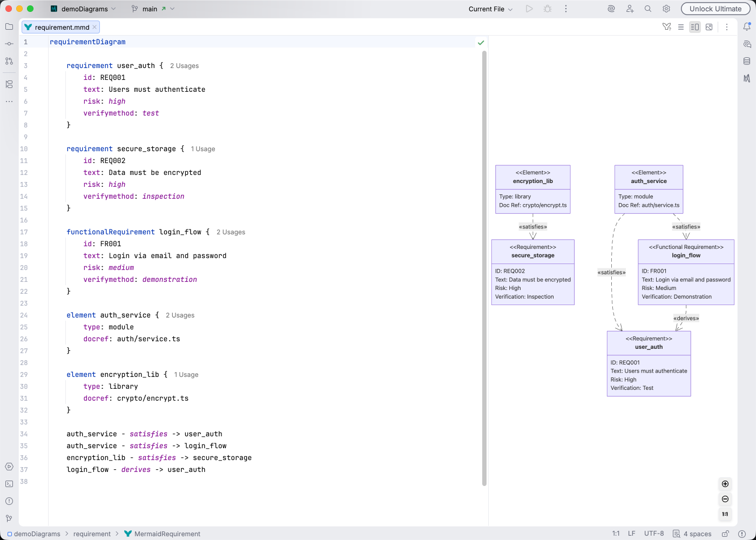Screen dimensions: 756x540
Task: Open the Mermaid tool window on the right
Action: [x=747, y=78]
